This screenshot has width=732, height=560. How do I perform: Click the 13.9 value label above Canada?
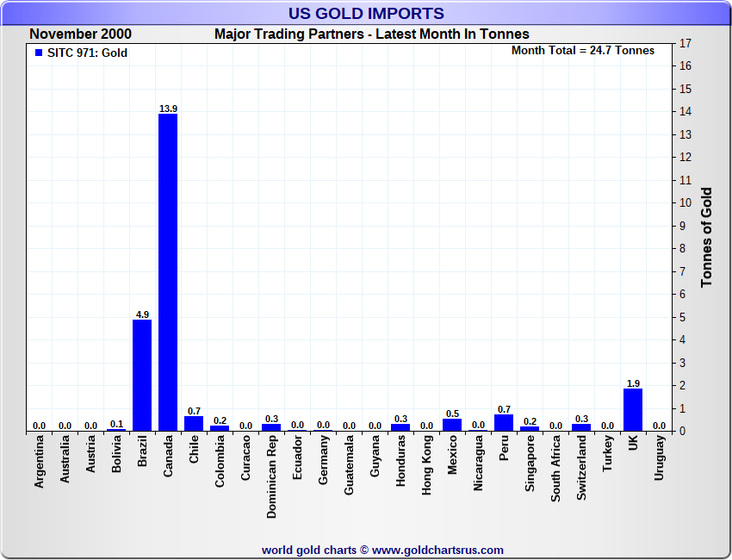point(168,109)
